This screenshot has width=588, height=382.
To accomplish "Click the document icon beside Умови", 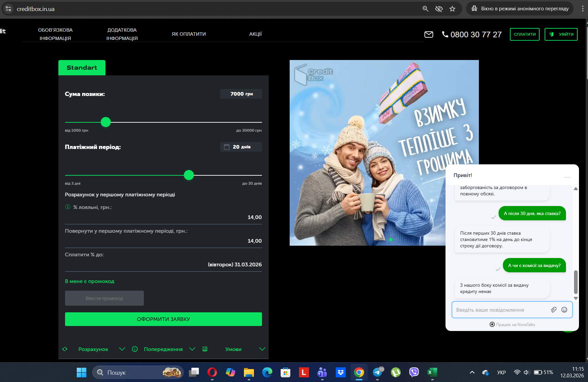I will coord(205,349).
